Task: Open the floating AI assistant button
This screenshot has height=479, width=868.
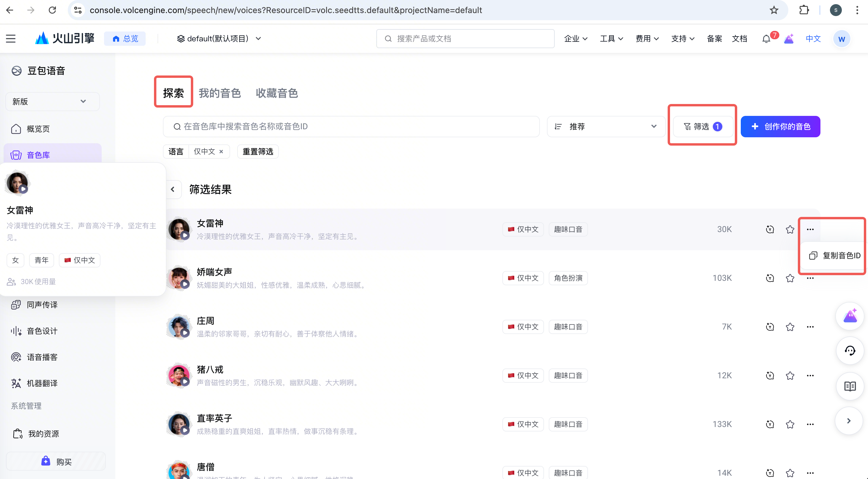Action: (850, 316)
